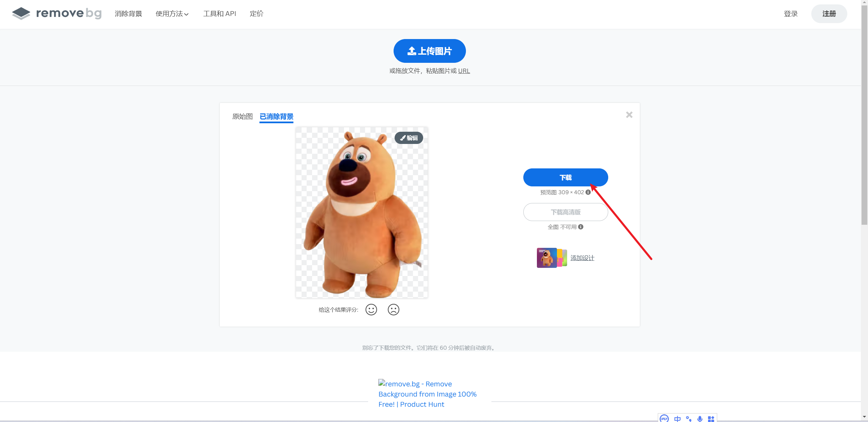Click the 注册 sign-up button

829,14
